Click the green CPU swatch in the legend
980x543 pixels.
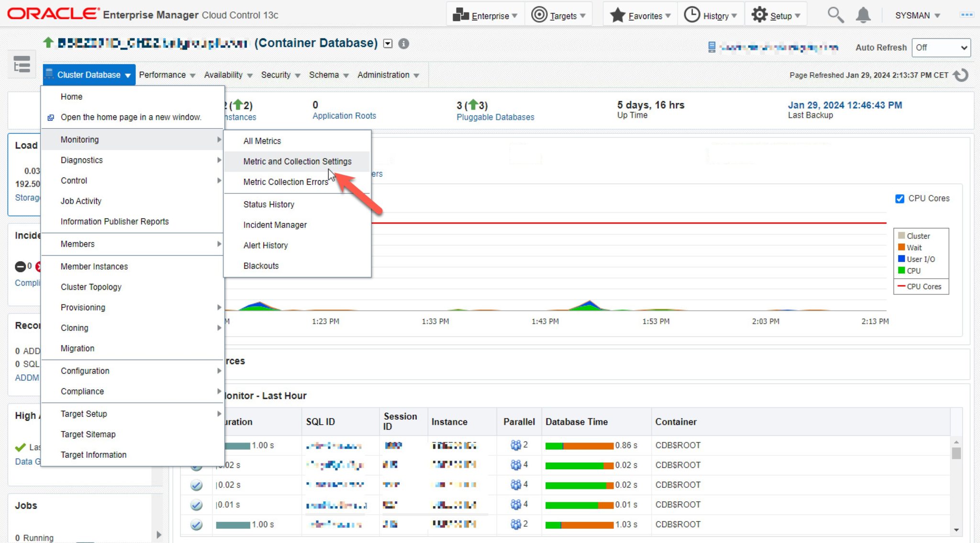click(x=902, y=271)
